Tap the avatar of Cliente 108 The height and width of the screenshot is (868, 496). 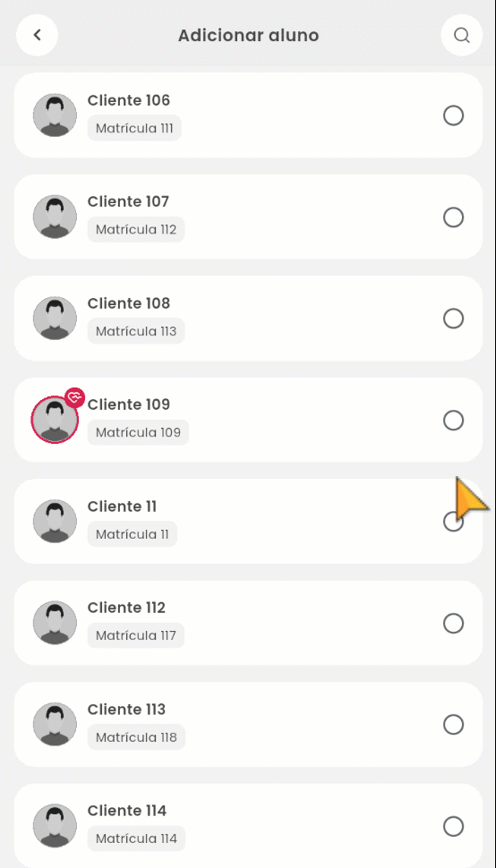[x=55, y=319]
